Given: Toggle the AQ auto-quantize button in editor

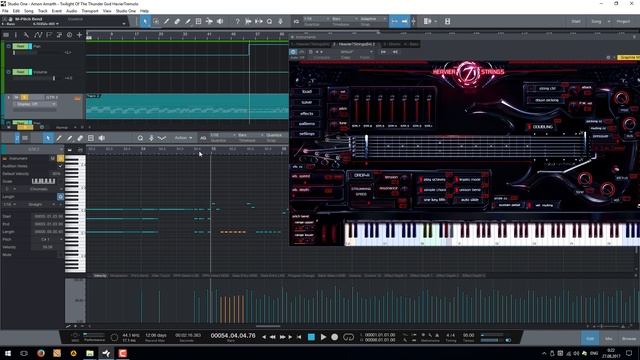Looking at the screenshot, I should coord(203,138).
